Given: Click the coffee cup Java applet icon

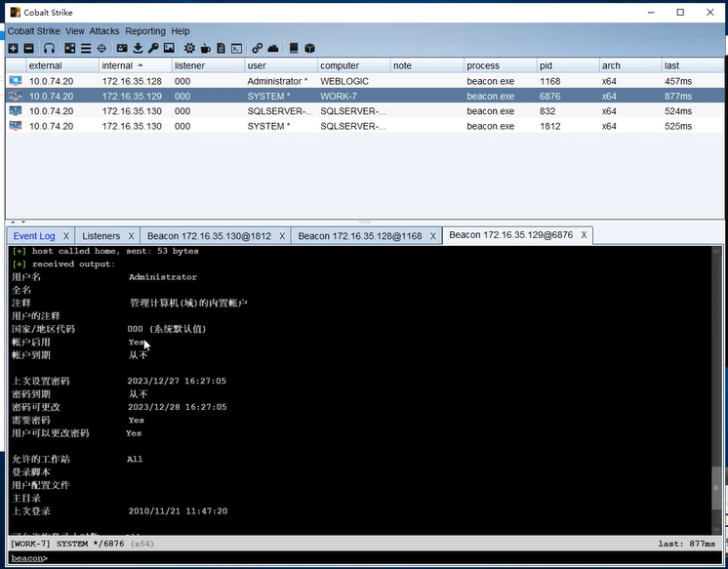Looking at the screenshot, I should coord(205,48).
